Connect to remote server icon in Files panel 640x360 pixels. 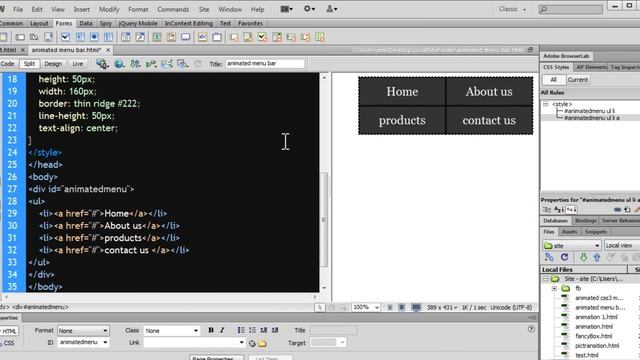pyautogui.click(x=549, y=257)
